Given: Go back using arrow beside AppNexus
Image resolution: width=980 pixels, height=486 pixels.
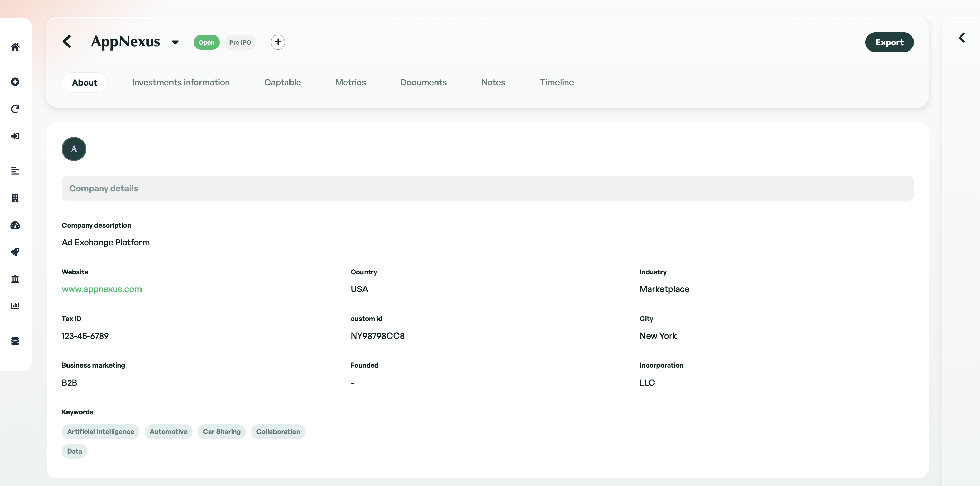Looking at the screenshot, I should [67, 42].
